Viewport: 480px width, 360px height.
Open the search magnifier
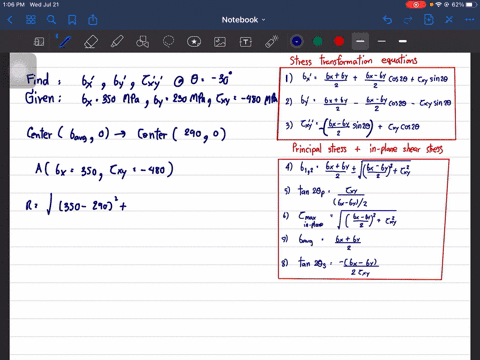pyautogui.click(x=51, y=20)
